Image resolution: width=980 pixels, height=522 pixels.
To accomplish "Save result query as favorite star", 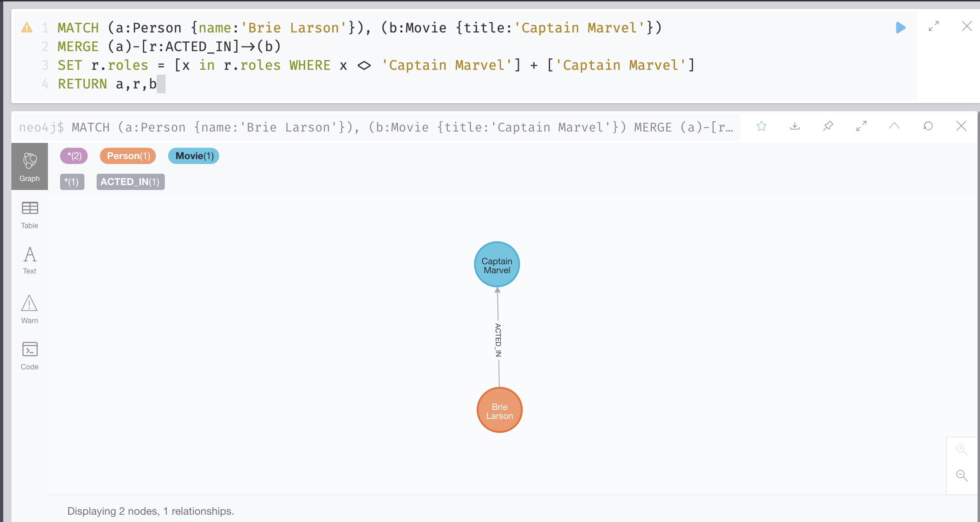I will (762, 126).
